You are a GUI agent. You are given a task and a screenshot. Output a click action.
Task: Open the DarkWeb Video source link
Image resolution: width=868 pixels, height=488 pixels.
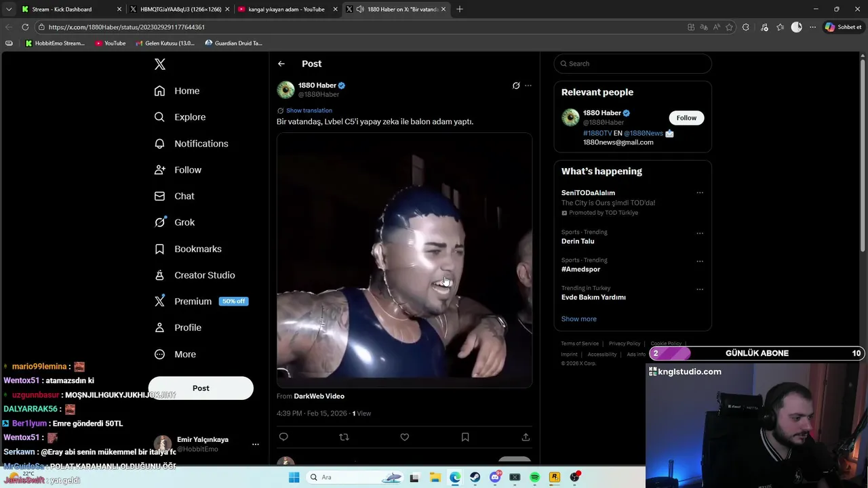tap(319, 396)
